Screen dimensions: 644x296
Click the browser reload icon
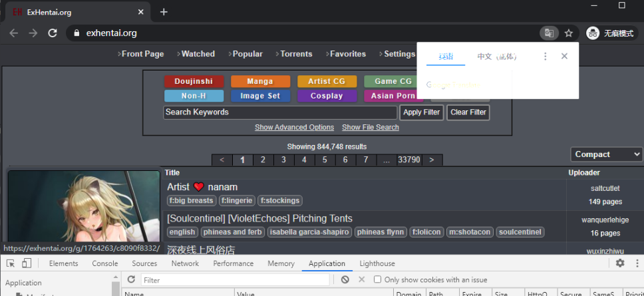(x=52, y=33)
